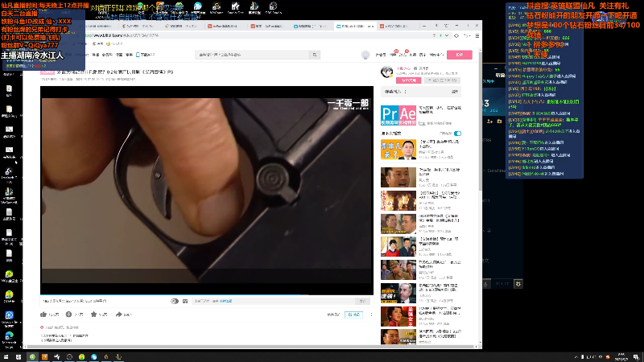Click the danmaku text input field under the player
This screenshot has width=644, height=362.
pos(273,301)
